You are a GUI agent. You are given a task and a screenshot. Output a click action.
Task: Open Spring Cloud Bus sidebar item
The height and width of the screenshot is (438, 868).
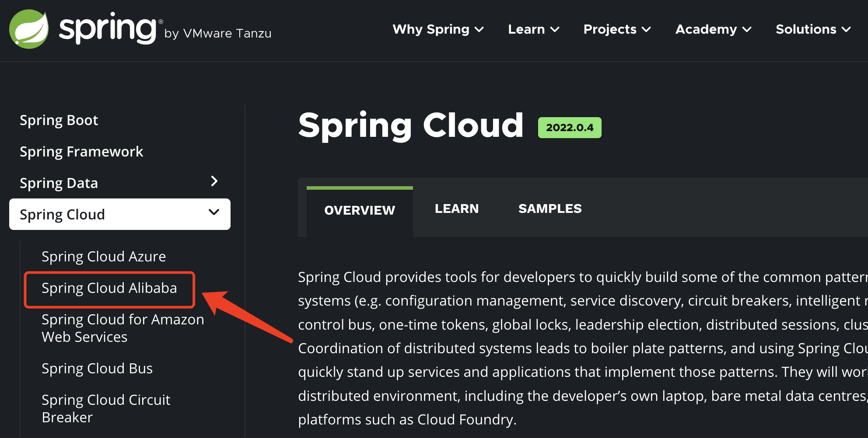tap(97, 368)
